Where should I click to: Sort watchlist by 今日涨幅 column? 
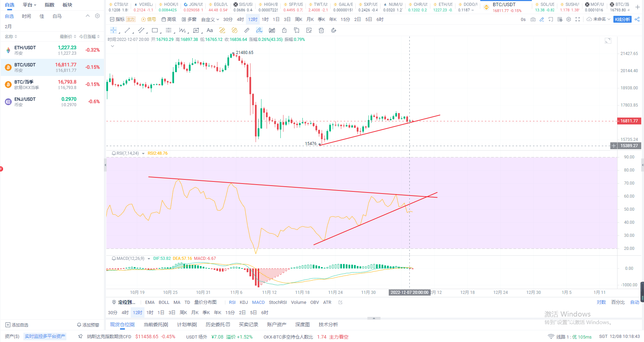(x=89, y=36)
